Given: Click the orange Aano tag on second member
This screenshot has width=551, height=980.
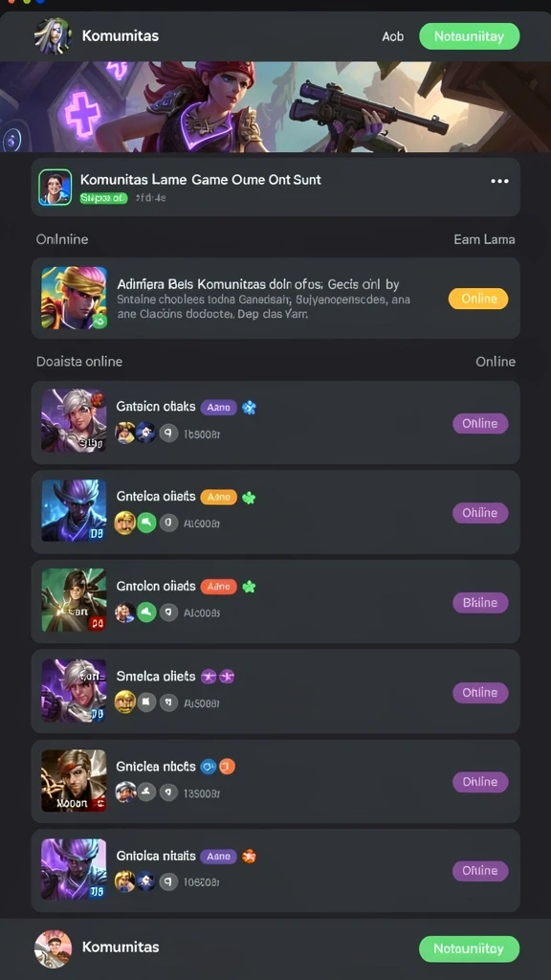Looking at the screenshot, I should tap(219, 497).
